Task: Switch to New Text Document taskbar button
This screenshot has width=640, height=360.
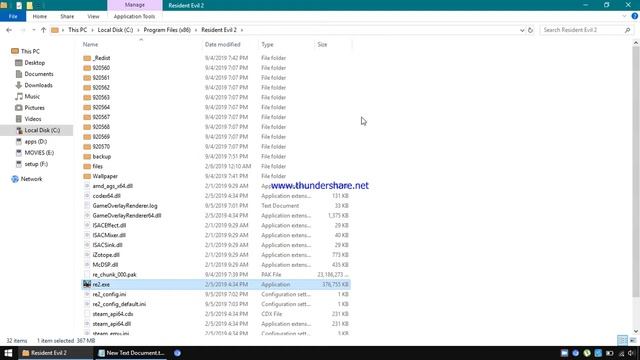Action: 131,353
